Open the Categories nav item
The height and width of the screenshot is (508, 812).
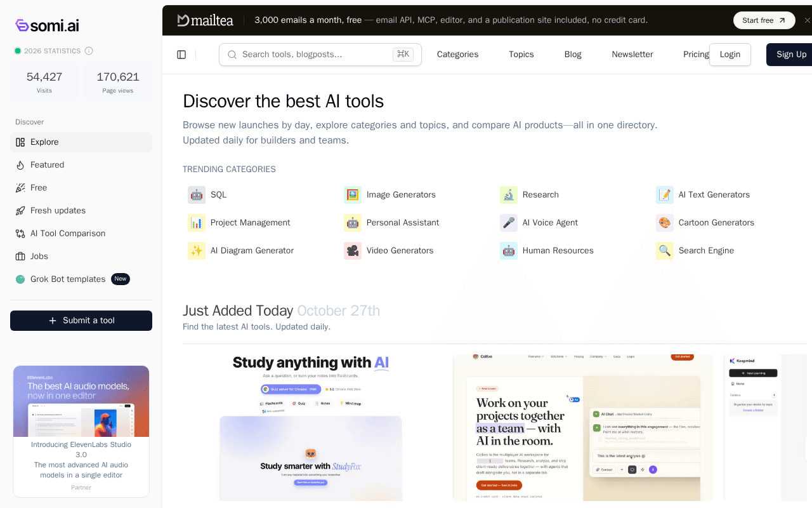point(457,55)
